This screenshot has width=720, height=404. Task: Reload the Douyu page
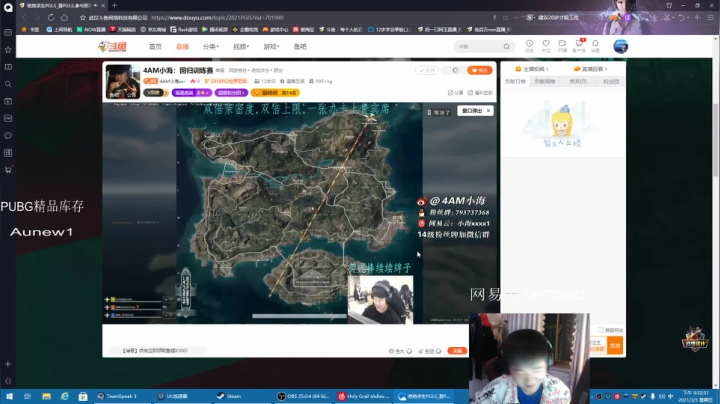click(51, 17)
